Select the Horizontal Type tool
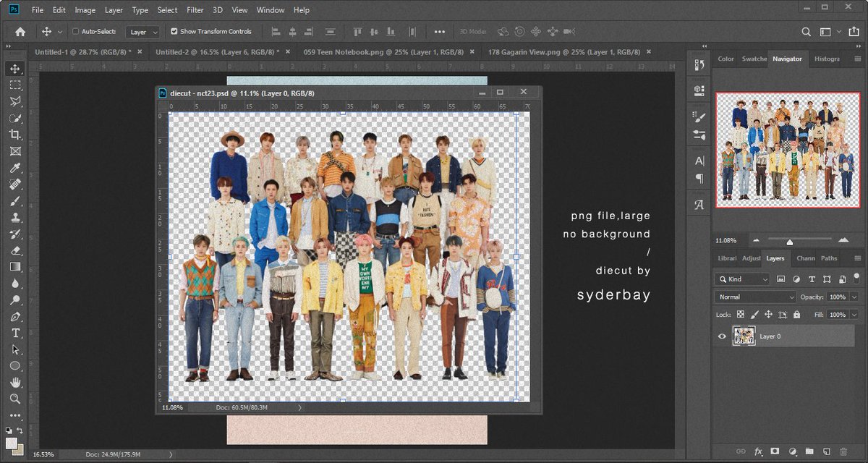This screenshot has height=463, width=868. click(15, 334)
